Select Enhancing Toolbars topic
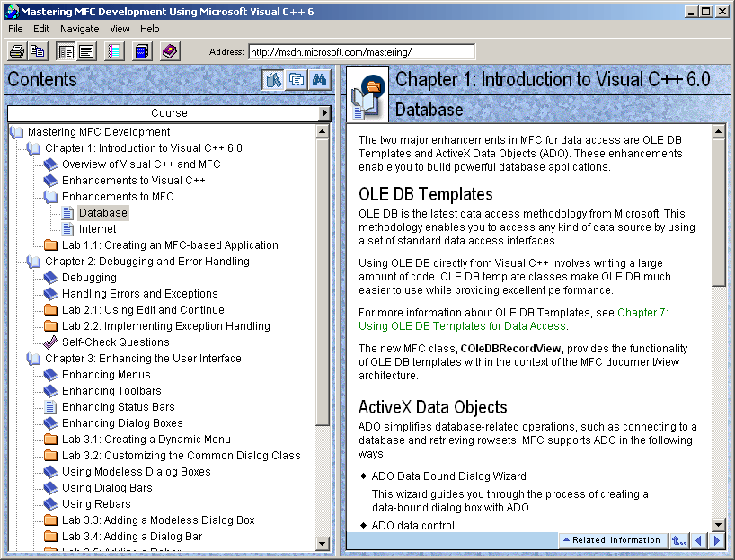The height and width of the screenshot is (560, 735). pyautogui.click(x=111, y=391)
